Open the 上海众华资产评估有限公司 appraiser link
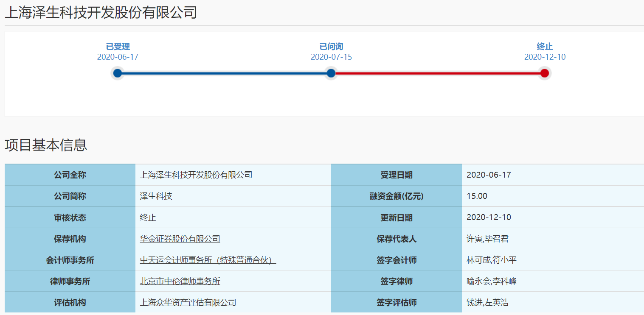 click(x=188, y=302)
